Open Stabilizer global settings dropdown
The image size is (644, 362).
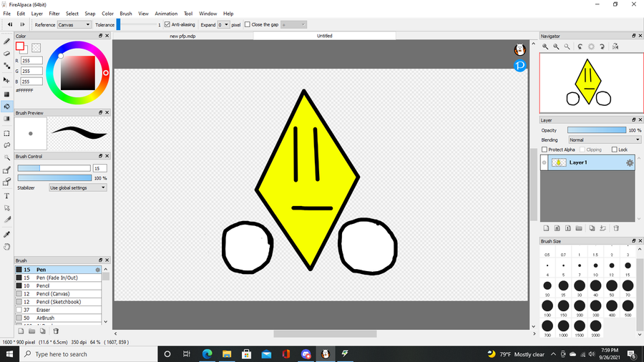pos(77,187)
